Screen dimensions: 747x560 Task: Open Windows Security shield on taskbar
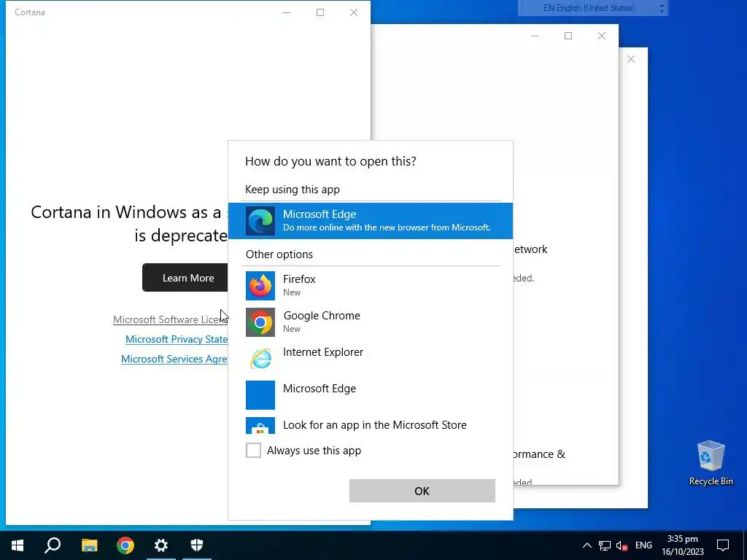(197, 545)
